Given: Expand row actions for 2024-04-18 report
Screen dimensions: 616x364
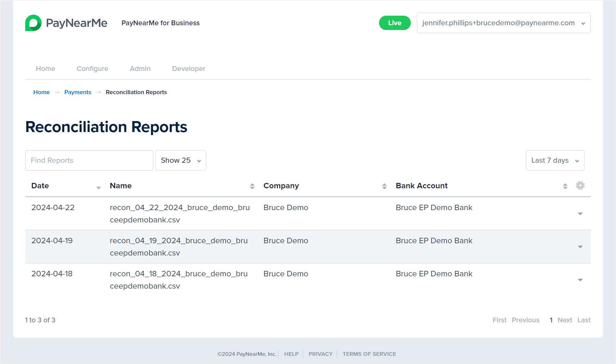Looking at the screenshot, I should pyautogui.click(x=580, y=280).
